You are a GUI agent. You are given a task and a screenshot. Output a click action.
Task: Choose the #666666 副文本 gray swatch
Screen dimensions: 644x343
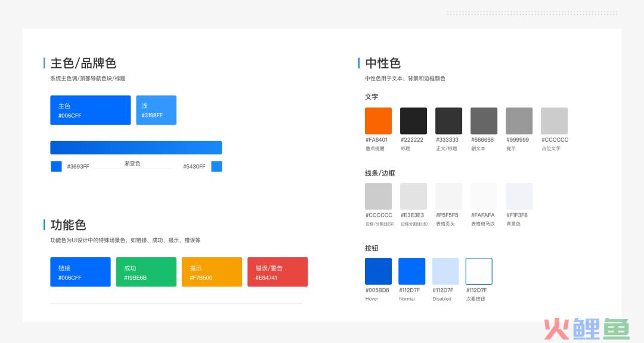[x=484, y=121]
